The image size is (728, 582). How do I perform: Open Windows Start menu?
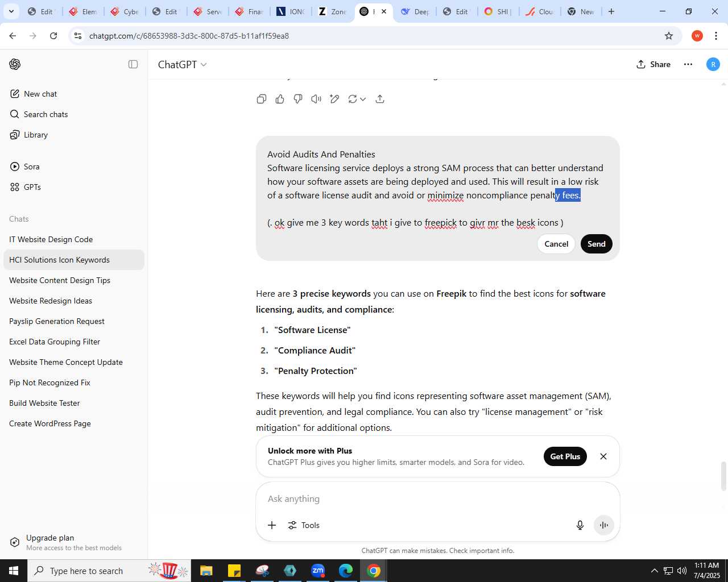click(x=14, y=571)
